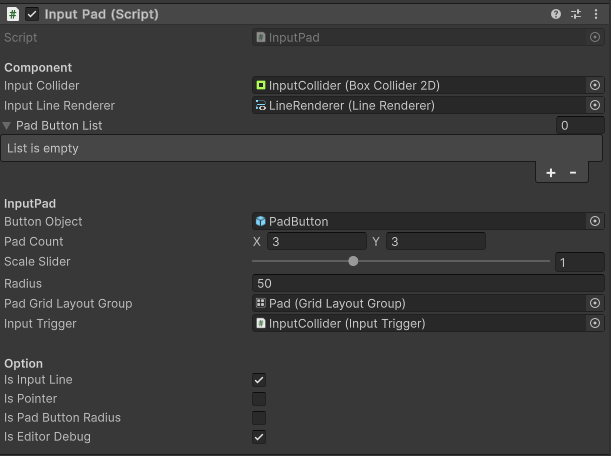611x456 pixels.
Task: Open the component context menu (three dots)
Action: pos(596,14)
